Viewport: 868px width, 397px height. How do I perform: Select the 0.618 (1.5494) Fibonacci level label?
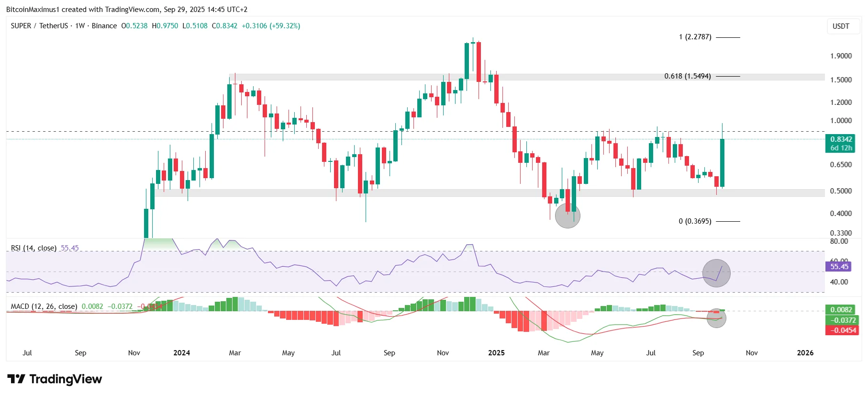pyautogui.click(x=688, y=76)
